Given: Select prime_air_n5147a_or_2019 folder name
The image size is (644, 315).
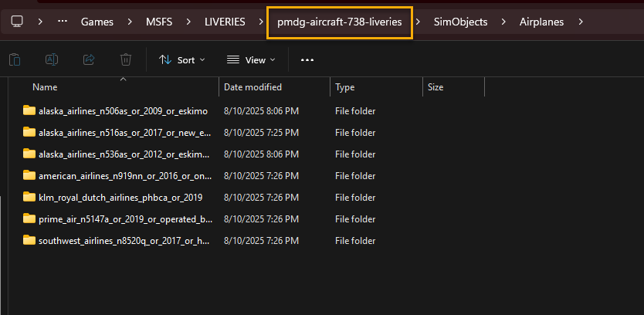Looking at the screenshot, I should click(125, 219).
